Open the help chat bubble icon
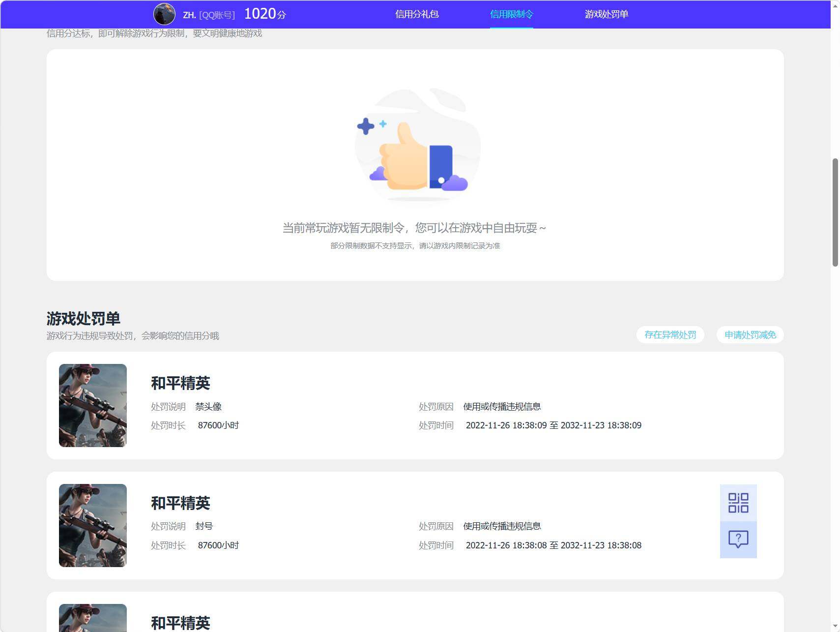Image resolution: width=840 pixels, height=632 pixels. coord(738,540)
